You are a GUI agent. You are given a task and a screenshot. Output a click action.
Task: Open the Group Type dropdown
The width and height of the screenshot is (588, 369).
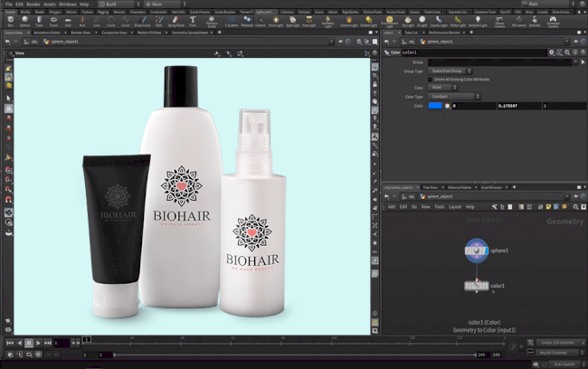[x=450, y=71]
